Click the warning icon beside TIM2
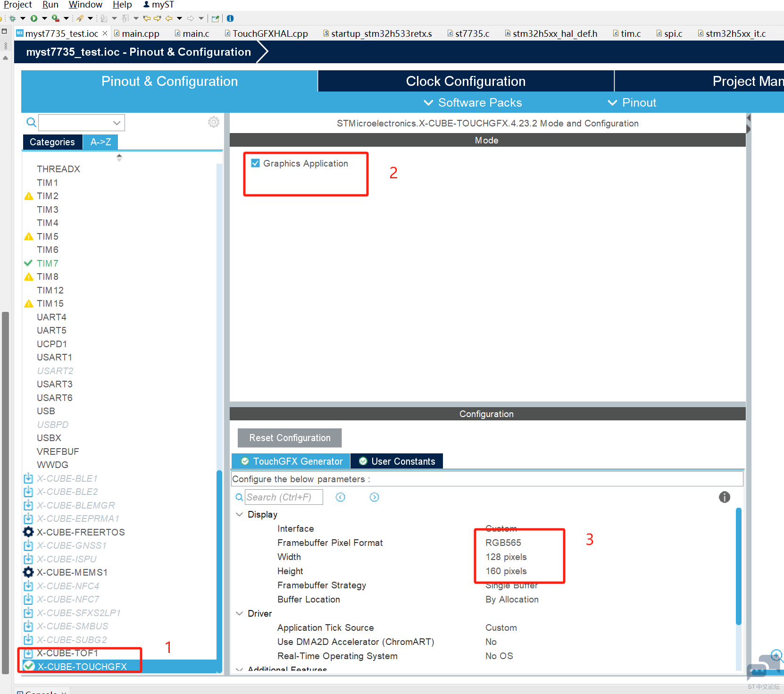The height and width of the screenshot is (694, 784). click(29, 196)
